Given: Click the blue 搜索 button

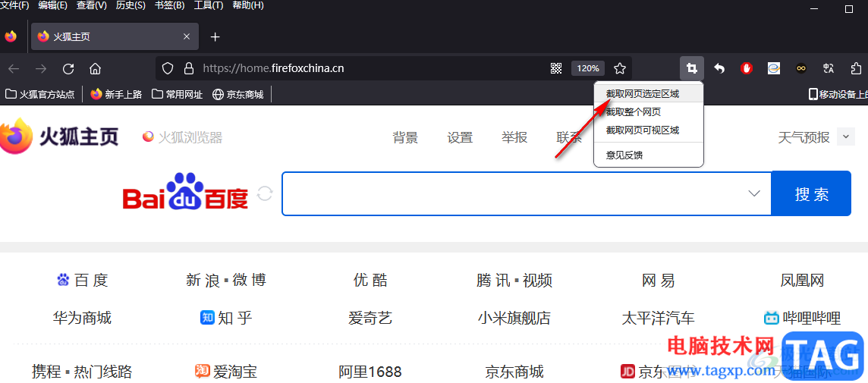Looking at the screenshot, I should (x=811, y=193).
